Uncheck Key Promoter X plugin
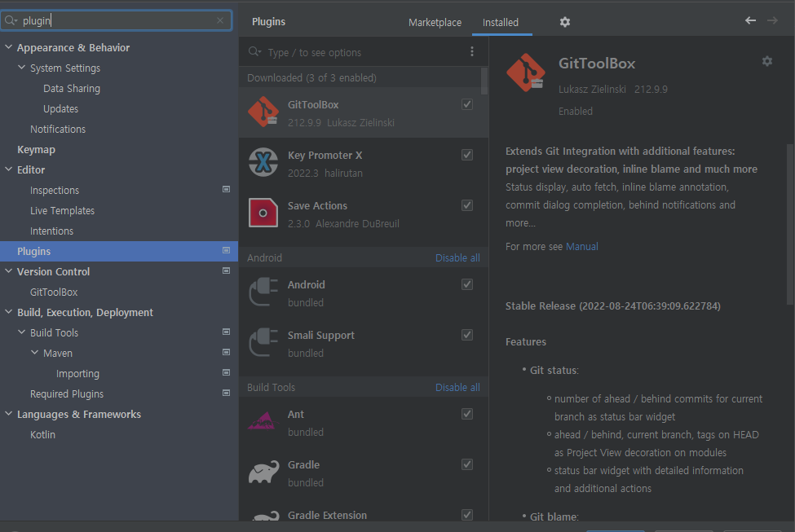The width and height of the screenshot is (795, 532). click(x=467, y=155)
